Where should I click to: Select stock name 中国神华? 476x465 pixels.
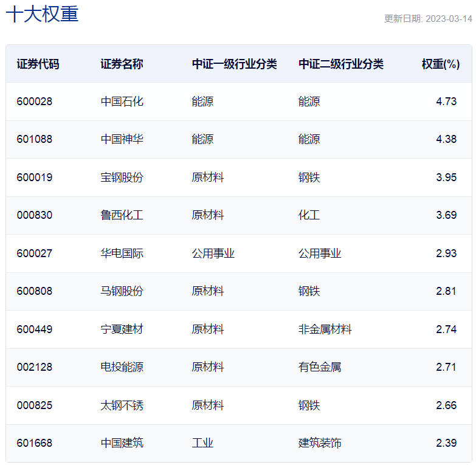(x=122, y=139)
